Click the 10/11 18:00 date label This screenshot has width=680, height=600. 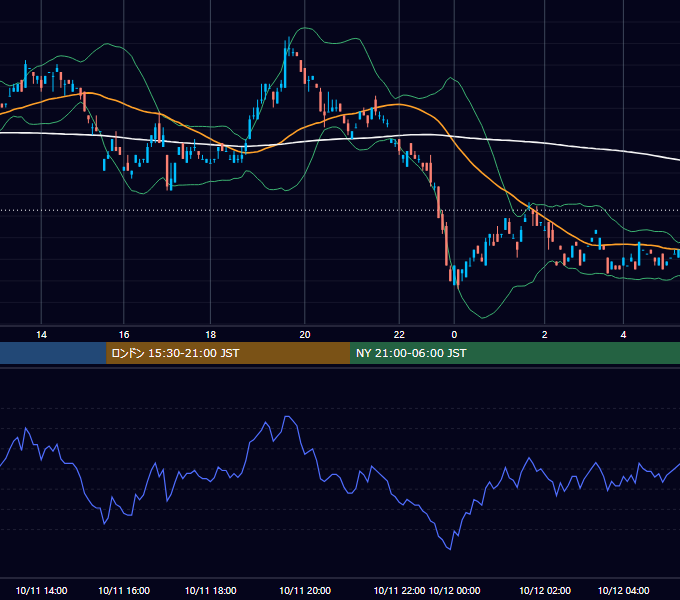pyautogui.click(x=210, y=590)
